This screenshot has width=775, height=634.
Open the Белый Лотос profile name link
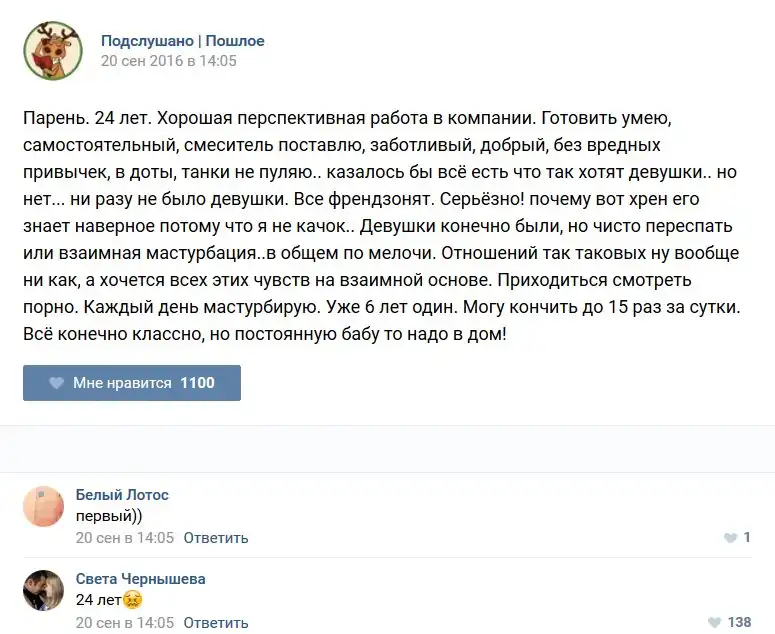point(122,495)
